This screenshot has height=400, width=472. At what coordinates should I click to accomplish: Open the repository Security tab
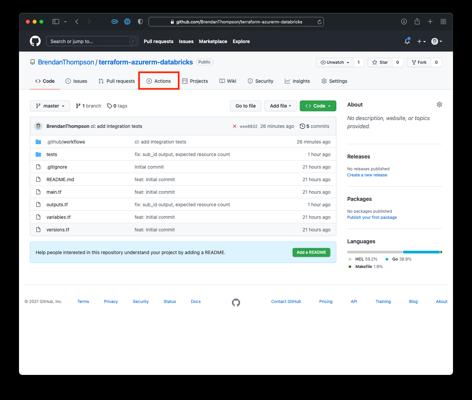(x=260, y=81)
